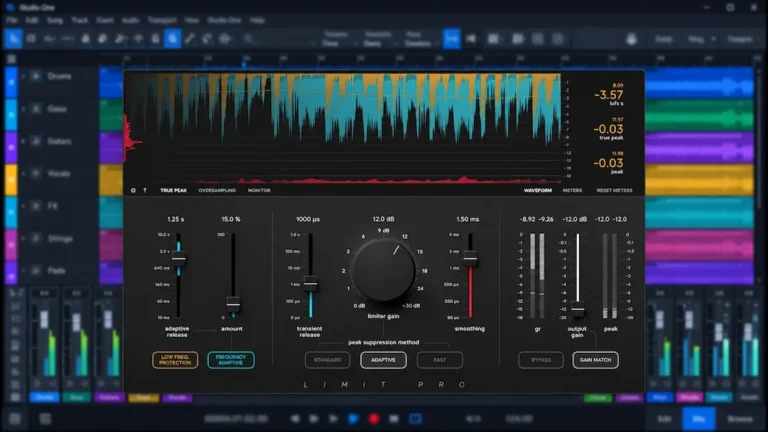Click the Project button at top right
The image size is (768, 432).
[740, 39]
